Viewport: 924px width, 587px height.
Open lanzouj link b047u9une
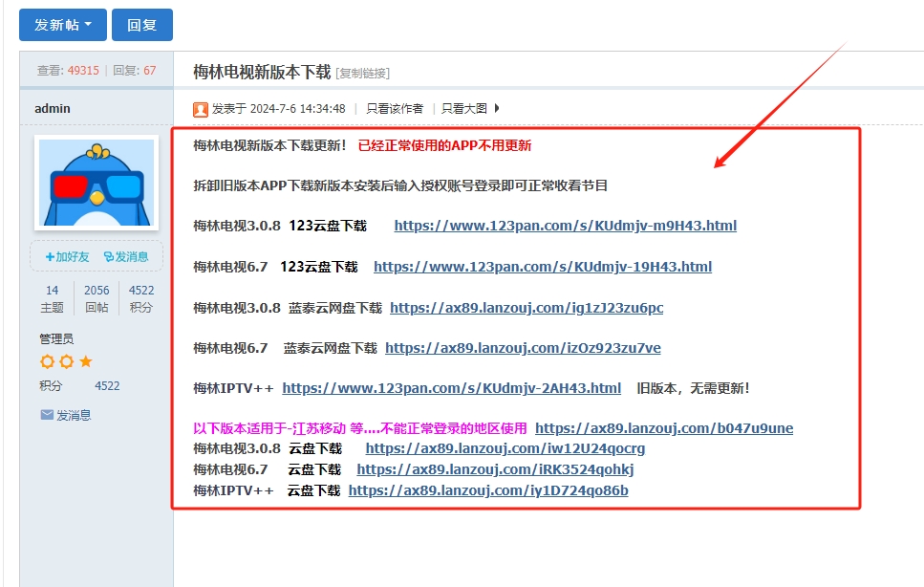(x=664, y=428)
